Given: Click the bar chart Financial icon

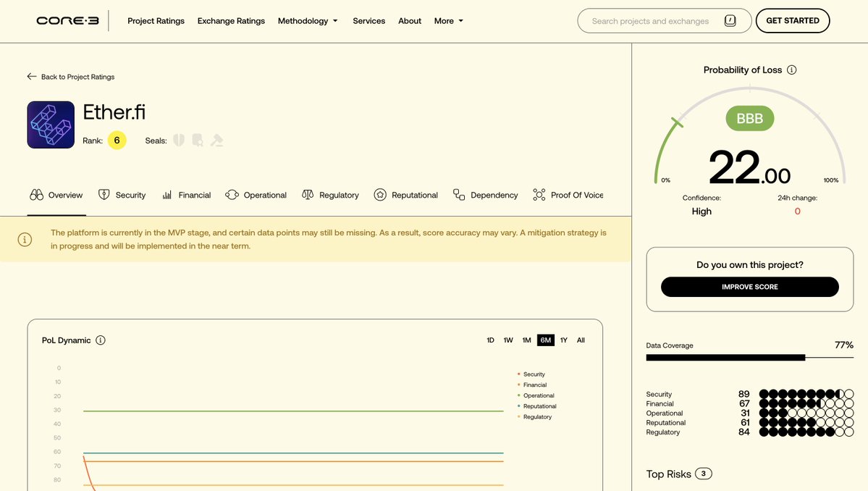Looking at the screenshot, I should pos(167,195).
